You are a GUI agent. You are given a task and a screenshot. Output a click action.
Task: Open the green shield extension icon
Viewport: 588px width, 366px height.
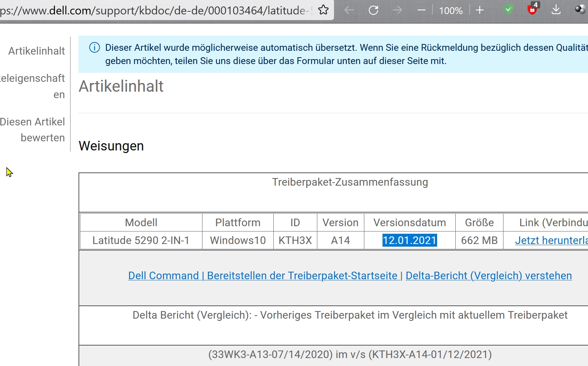pyautogui.click(x=508, y=9)
